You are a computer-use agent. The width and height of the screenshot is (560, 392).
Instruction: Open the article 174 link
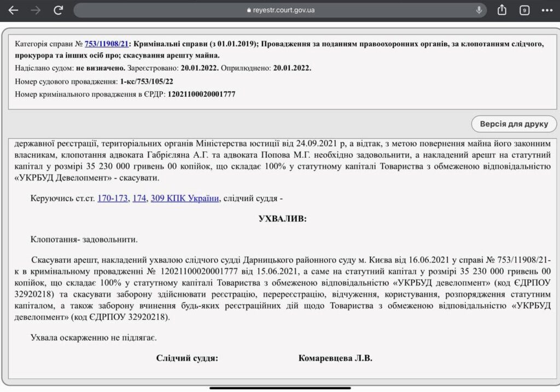139,198
